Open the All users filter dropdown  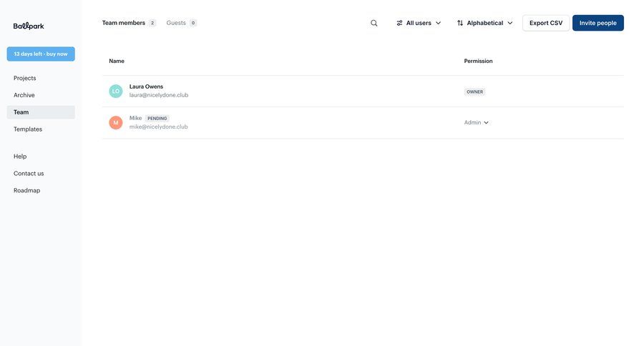419,23
